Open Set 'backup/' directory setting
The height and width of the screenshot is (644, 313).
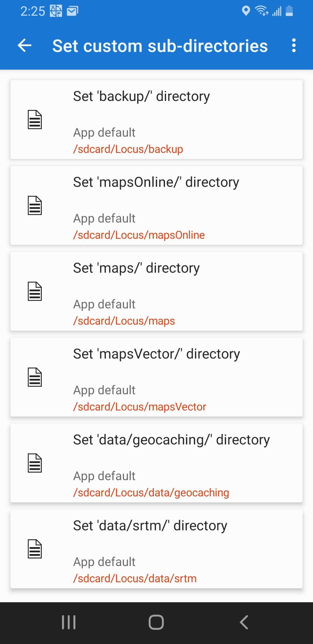click(141, 96)
